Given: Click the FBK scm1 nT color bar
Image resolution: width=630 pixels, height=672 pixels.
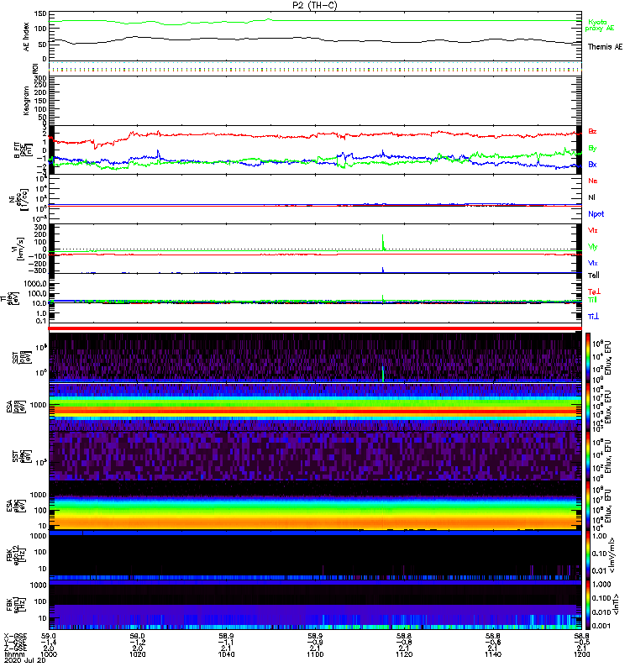Looking at the screenshot, I should (588, 604).
